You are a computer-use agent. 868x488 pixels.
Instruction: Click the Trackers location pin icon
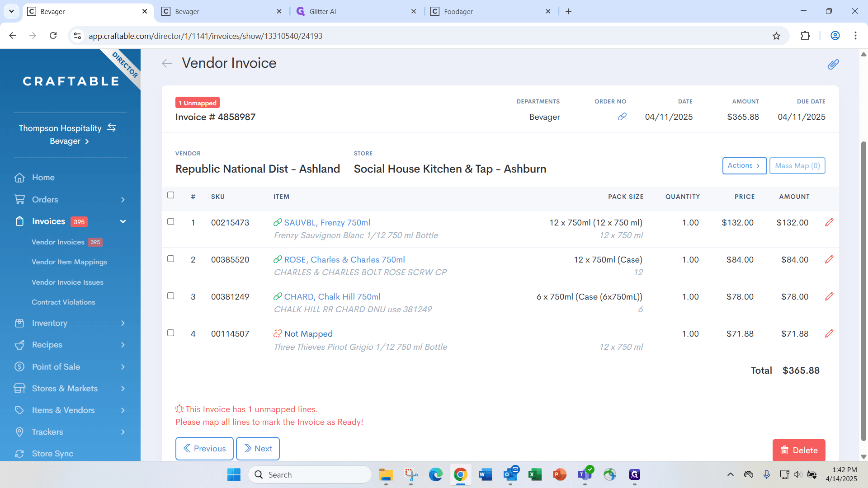tap(19, 432)
